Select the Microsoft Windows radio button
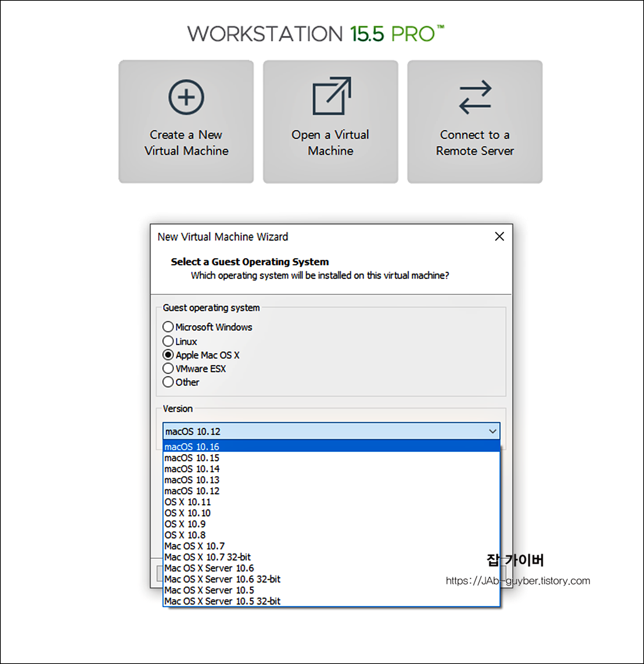The image size is (644, 664). click(x=168, y=327)
